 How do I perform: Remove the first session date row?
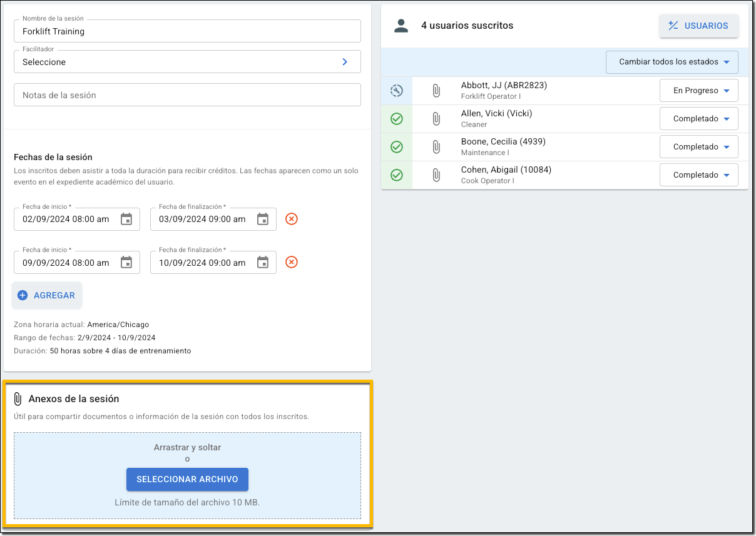(x=292, y=219)
